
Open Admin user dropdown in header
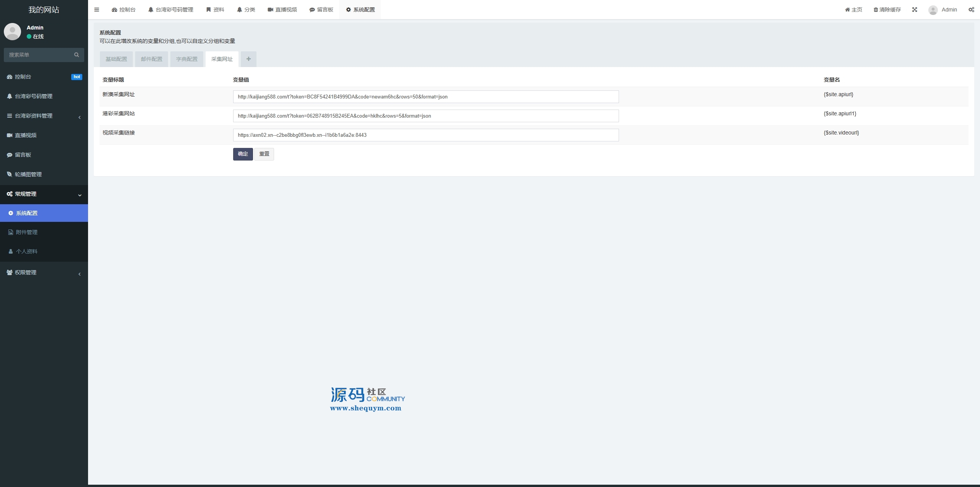point(943,10)
